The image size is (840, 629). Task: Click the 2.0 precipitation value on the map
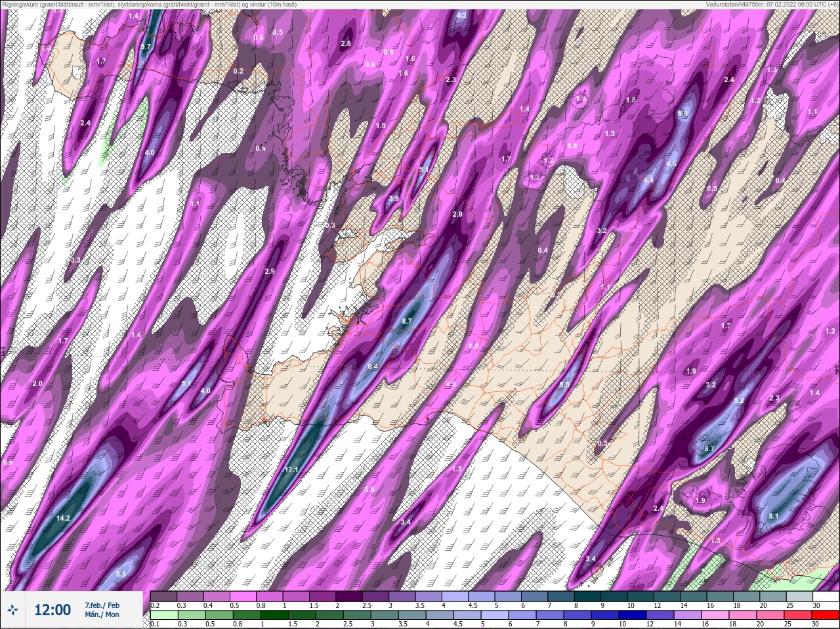[x=37, y=383]
